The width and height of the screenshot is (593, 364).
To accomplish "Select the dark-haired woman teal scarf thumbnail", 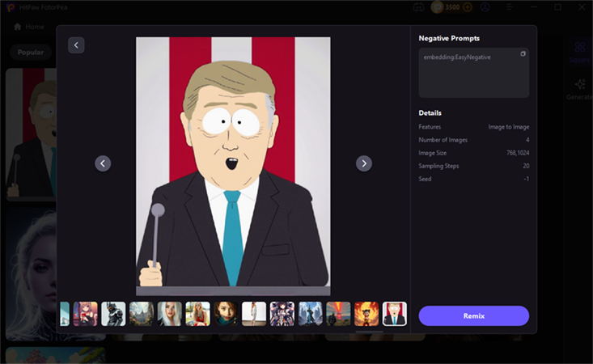I will (x=226, y=314).
